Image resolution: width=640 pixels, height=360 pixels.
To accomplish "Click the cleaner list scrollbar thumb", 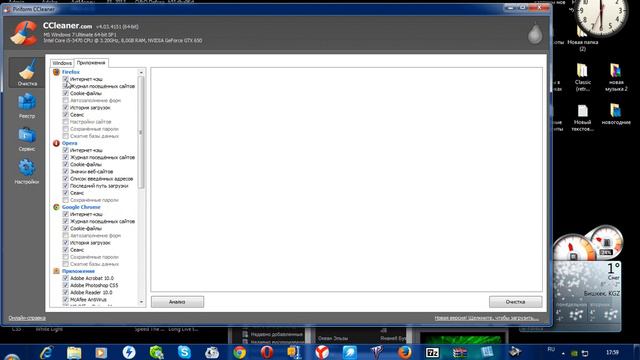I will 141,133.
